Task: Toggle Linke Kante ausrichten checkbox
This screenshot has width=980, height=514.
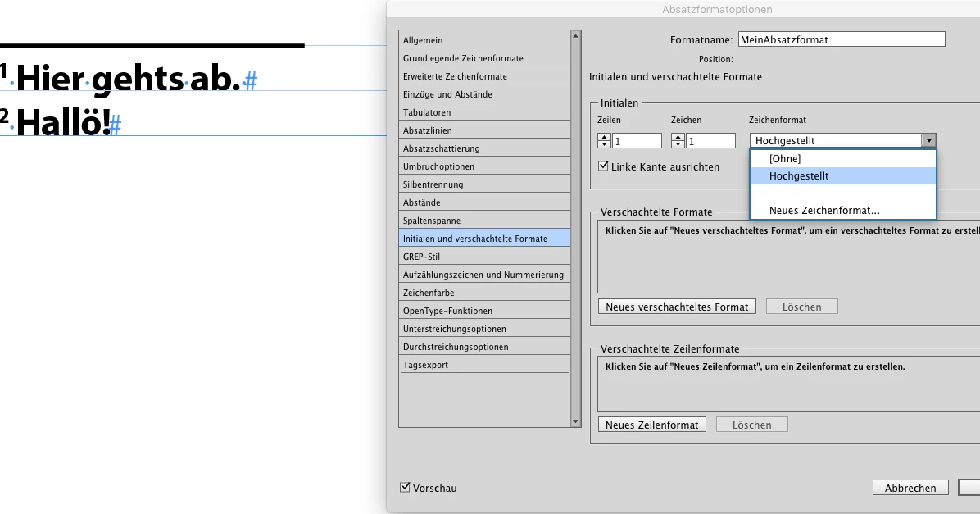Action: tap(603, 166)
